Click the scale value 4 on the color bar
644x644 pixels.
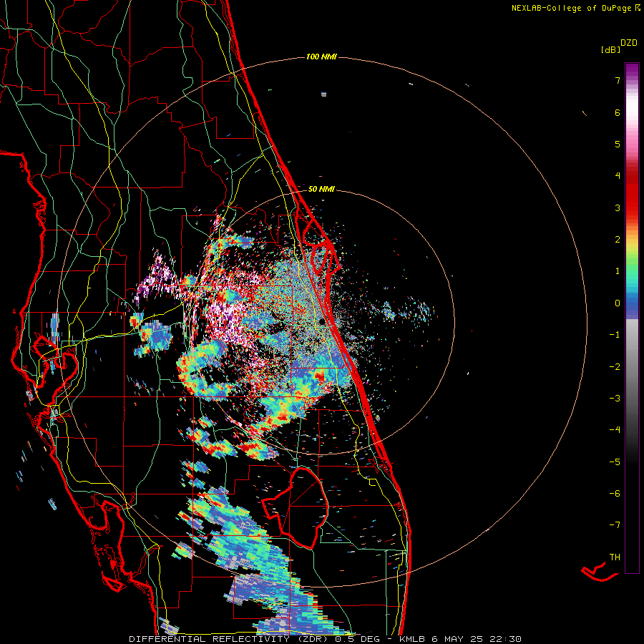pos(618,176)
